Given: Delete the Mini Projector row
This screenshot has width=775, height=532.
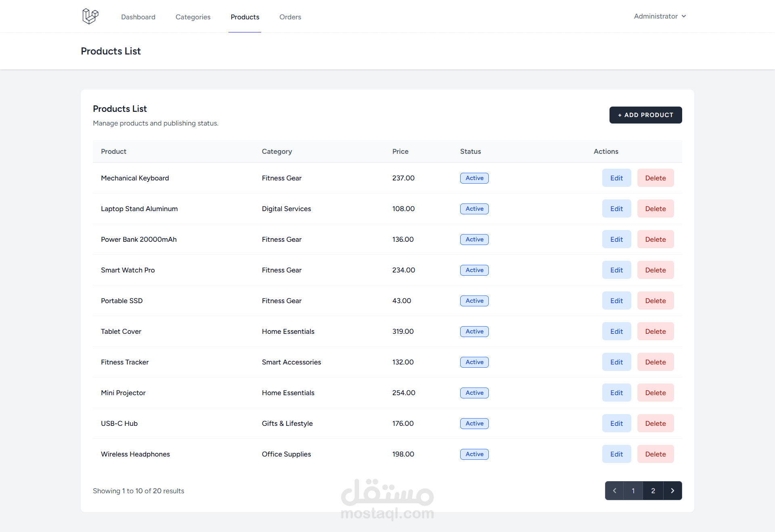Looking at the screenshot, I should [655, 393].
